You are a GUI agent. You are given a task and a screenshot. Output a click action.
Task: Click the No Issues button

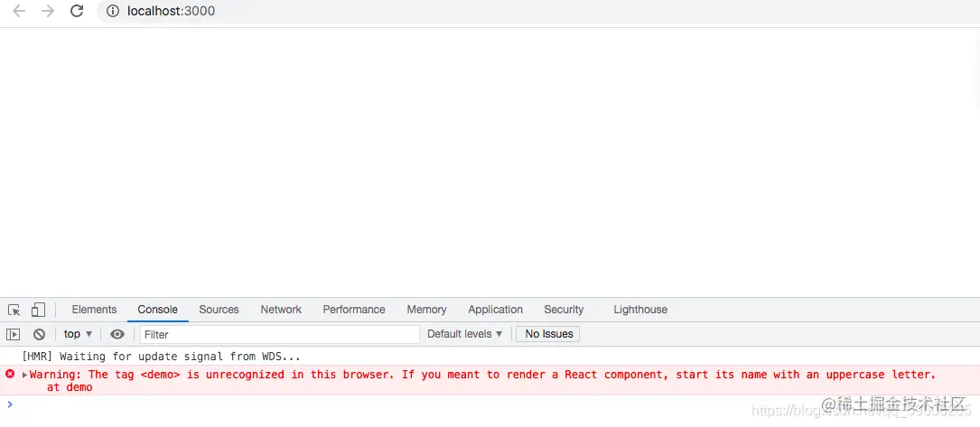[x=548, y=334]
